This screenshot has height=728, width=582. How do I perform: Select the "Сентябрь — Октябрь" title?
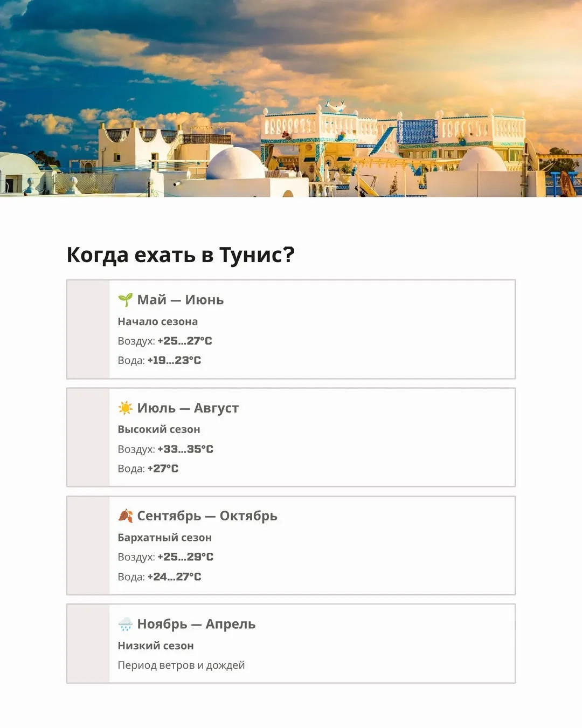tap(207, 516)
